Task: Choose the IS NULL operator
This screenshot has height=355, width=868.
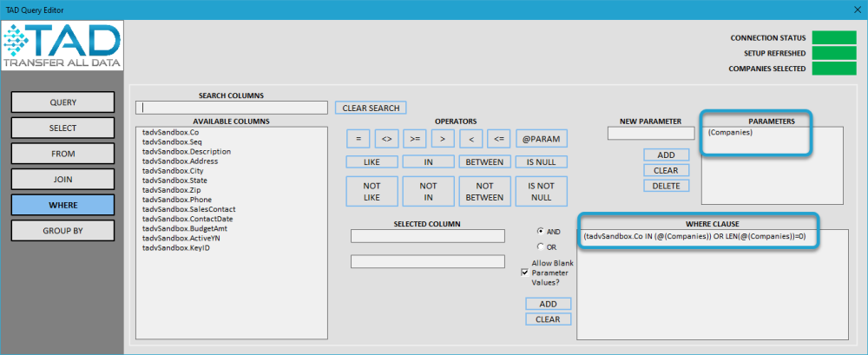Action: pos(542,162)
